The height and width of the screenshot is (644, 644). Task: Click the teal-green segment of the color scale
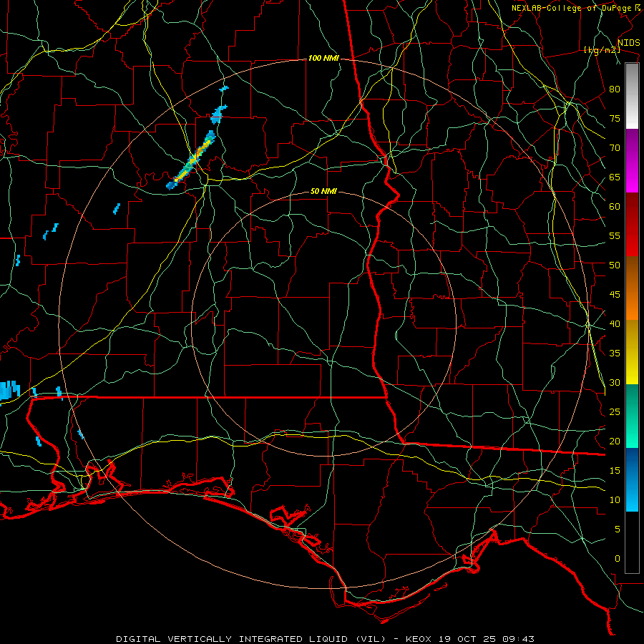632,416
